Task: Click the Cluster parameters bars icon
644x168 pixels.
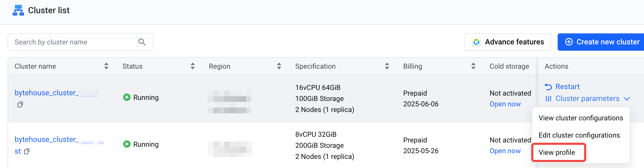Action: [548, 99]
